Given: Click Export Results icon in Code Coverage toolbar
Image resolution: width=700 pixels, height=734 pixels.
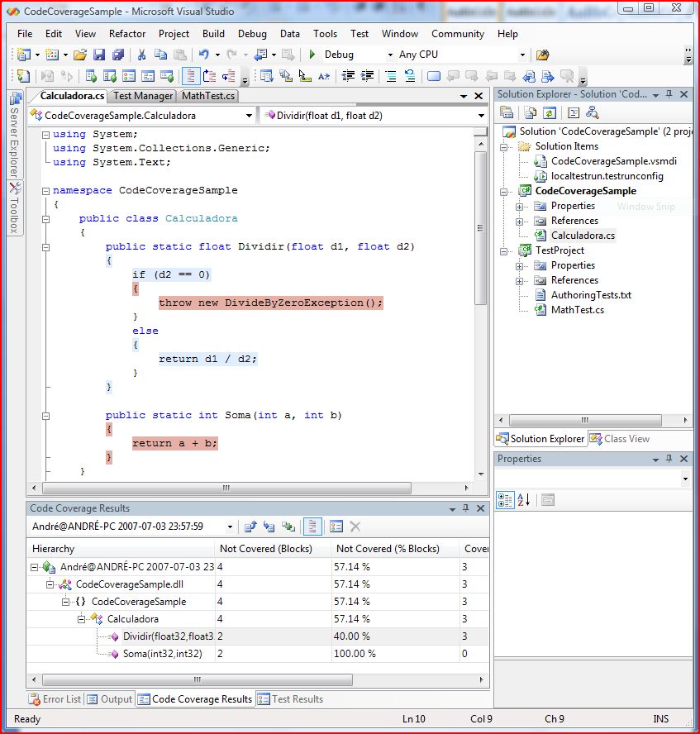Looking at the screenshot, I should point(250,527).
